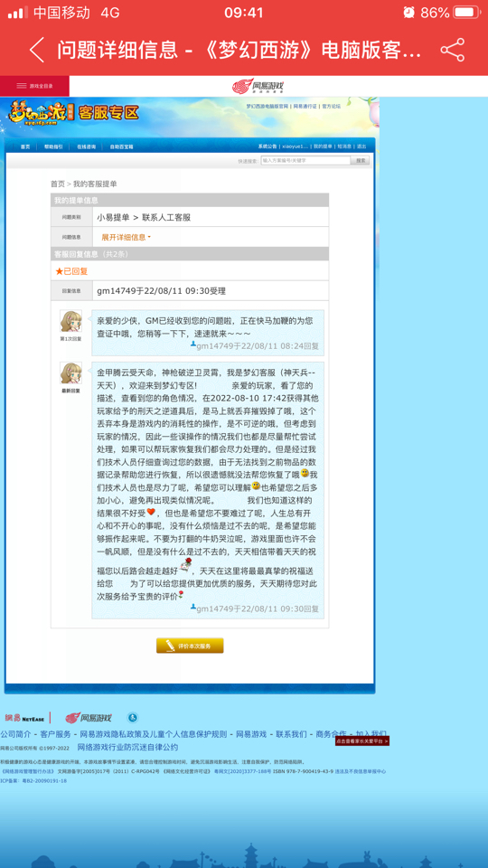Click the 退出 logout link
Image resolution: width=488 pixels, height=868 pixels.
tap(361, 146)
